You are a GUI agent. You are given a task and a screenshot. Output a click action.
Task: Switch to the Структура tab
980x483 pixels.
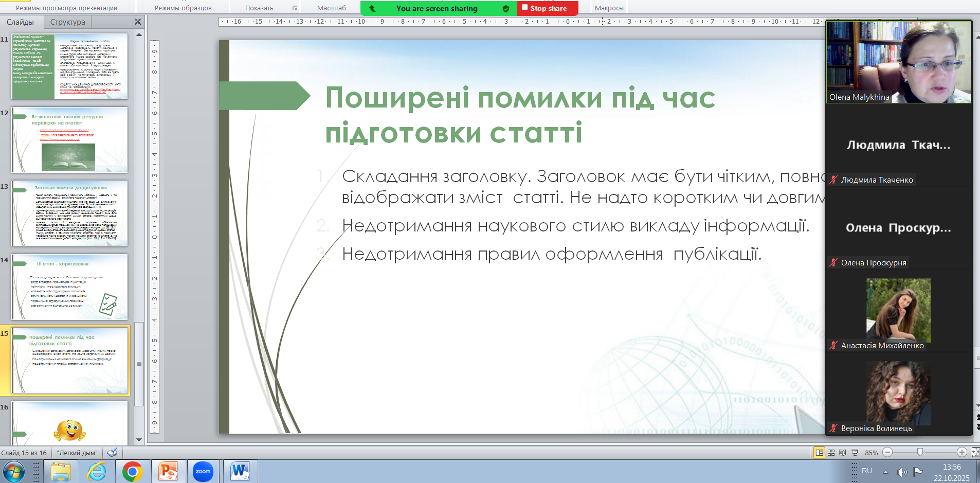(x=68, y=22)
